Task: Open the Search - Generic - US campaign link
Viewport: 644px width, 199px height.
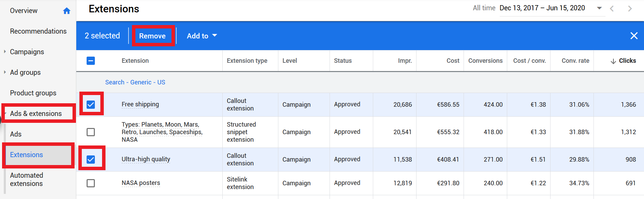Action: [x=135, y=82]
